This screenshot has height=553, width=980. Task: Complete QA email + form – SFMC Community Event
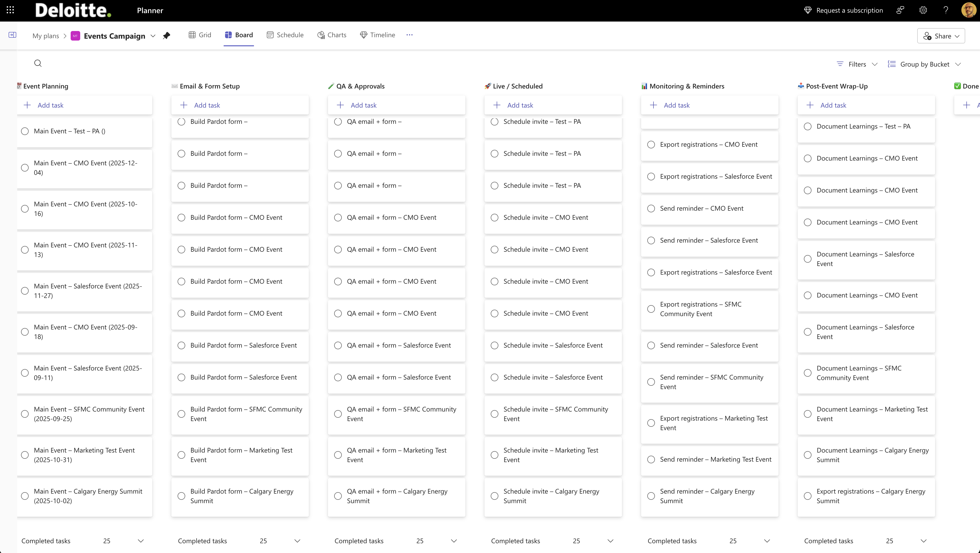[338, 414]
